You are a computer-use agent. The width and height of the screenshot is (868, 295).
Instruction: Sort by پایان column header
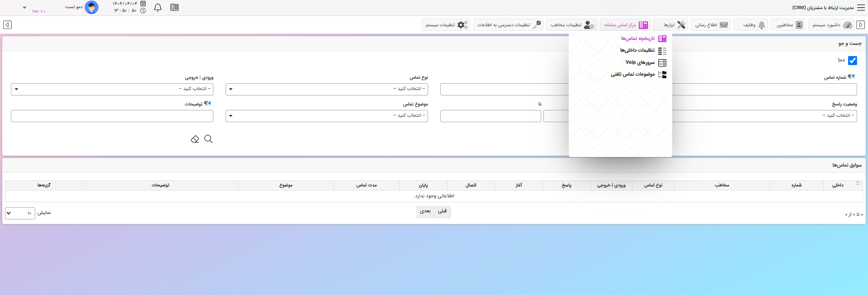(423, 185)
